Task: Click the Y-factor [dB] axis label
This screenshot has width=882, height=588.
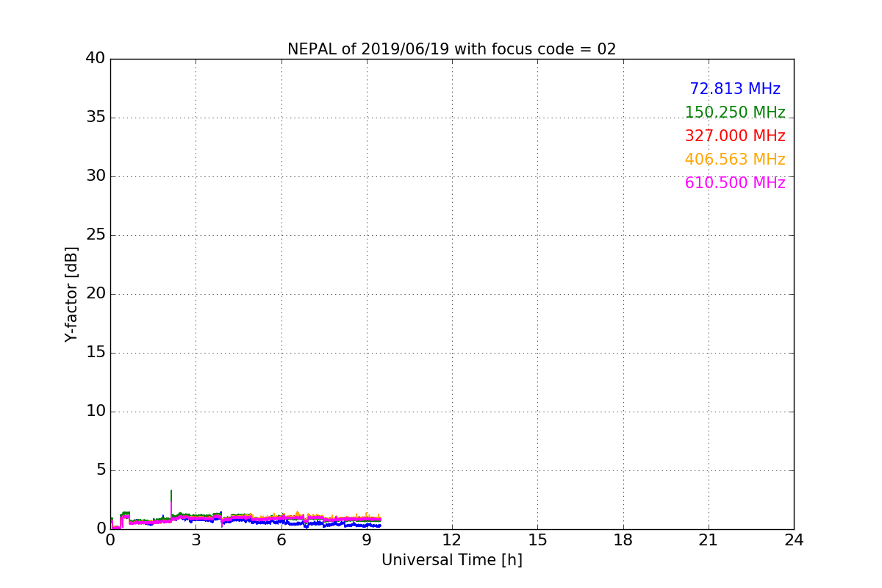Action: tap(71, 294)
